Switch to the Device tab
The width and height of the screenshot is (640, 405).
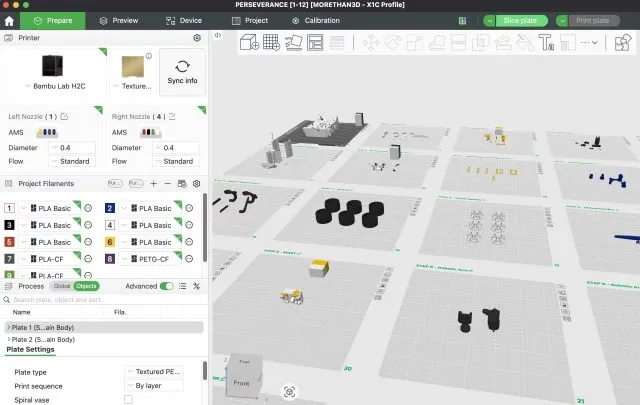(x=184, y=20)
